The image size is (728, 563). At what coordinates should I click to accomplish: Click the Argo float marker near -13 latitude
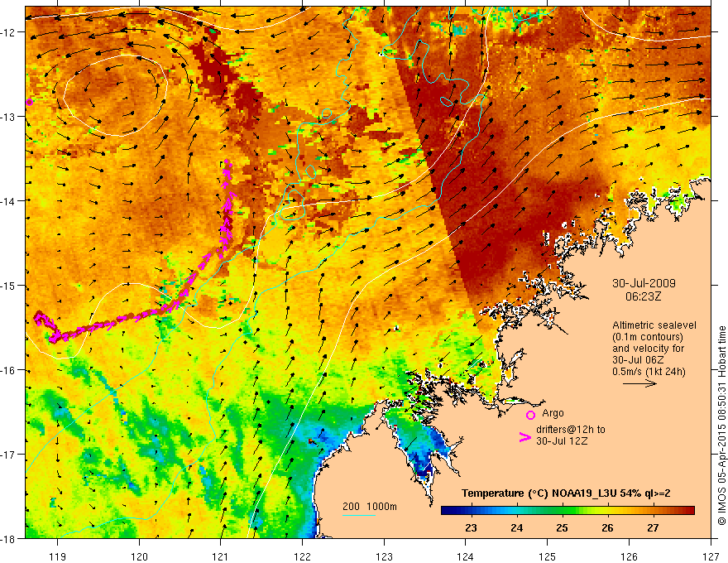pyautogui.click(x=30, y=102)
